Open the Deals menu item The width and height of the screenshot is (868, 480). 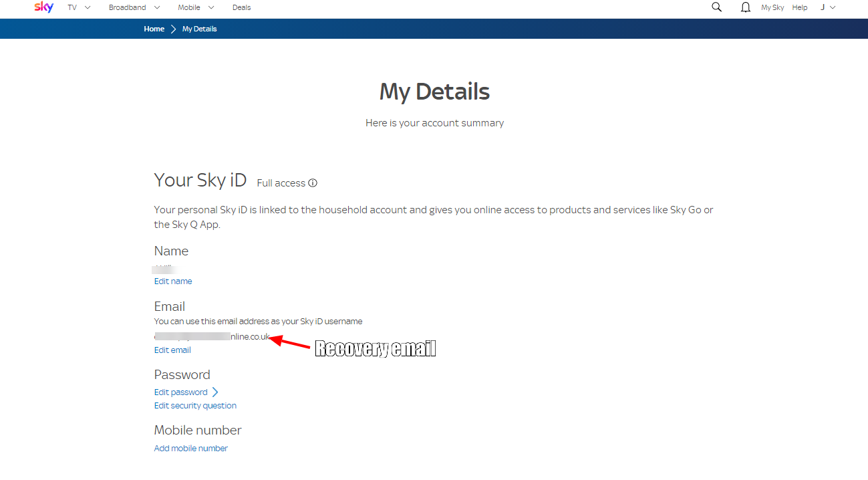pyautogui.click(x=241, y=7)
